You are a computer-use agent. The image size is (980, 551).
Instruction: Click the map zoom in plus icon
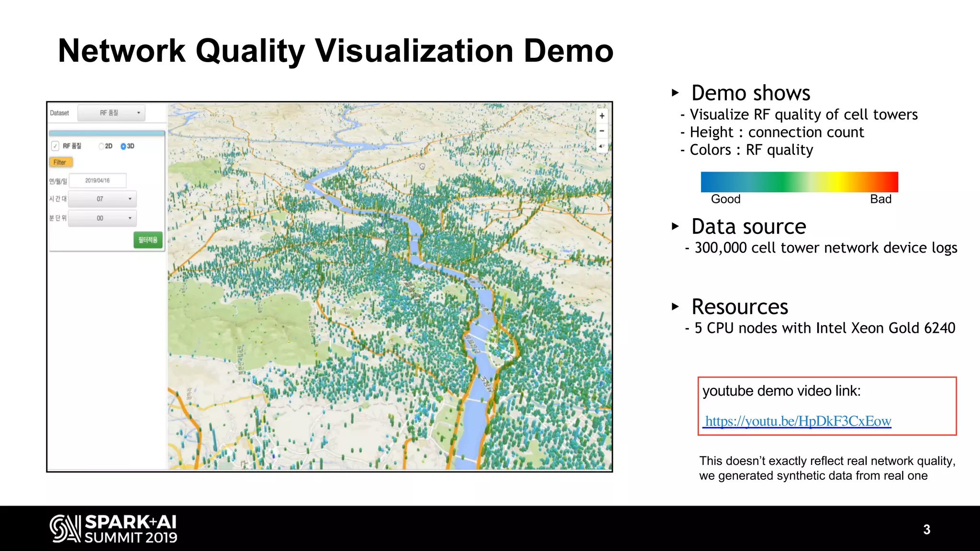pyautogui.click(x=601, y=116)
